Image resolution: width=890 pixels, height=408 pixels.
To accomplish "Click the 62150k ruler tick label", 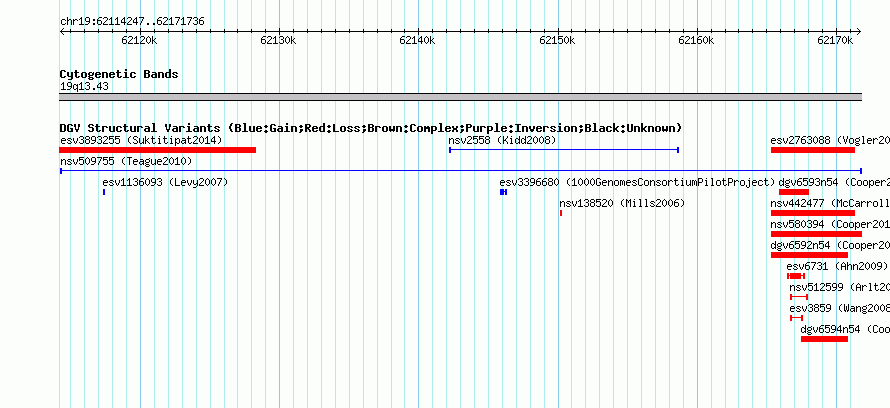I will 557,40.
